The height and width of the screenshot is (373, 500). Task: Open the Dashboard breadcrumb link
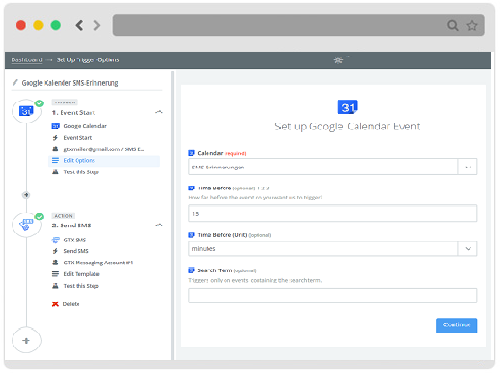27,60
